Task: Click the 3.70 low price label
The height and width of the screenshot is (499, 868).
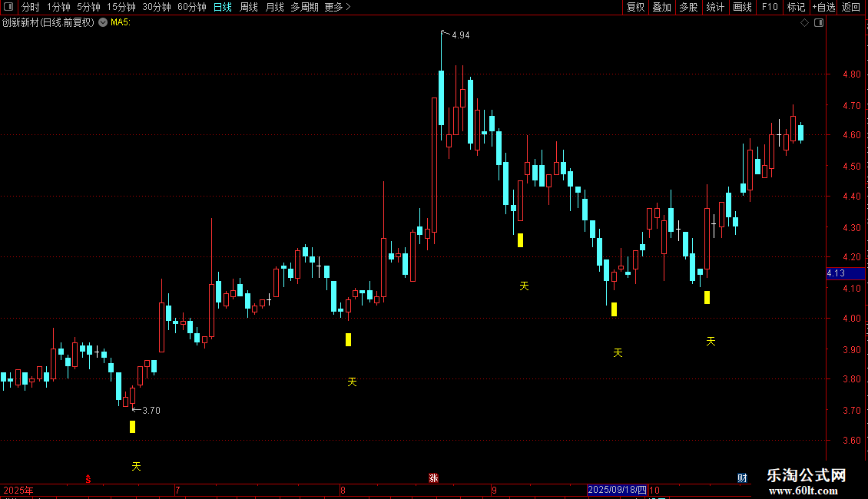Action: [x=151, y=411]
